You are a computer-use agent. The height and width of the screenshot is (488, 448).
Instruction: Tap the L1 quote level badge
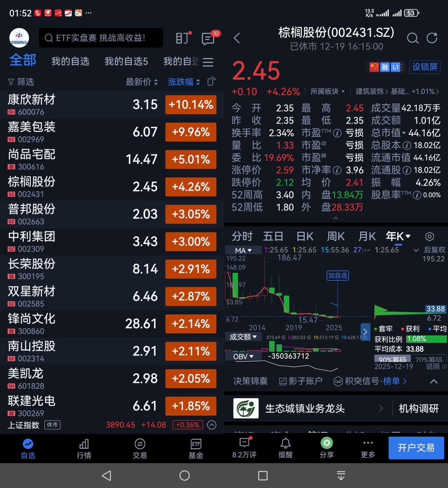click(x=395, y=67)
